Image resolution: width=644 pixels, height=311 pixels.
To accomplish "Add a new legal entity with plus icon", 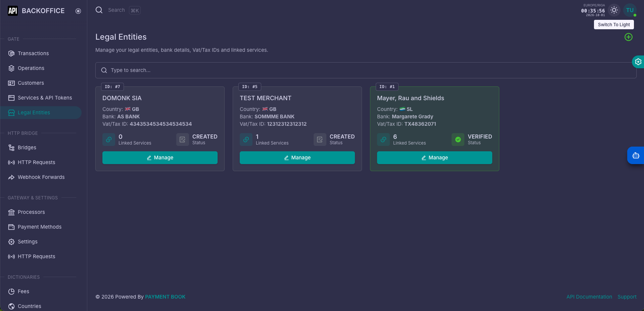I will click(x=629, y=37).
